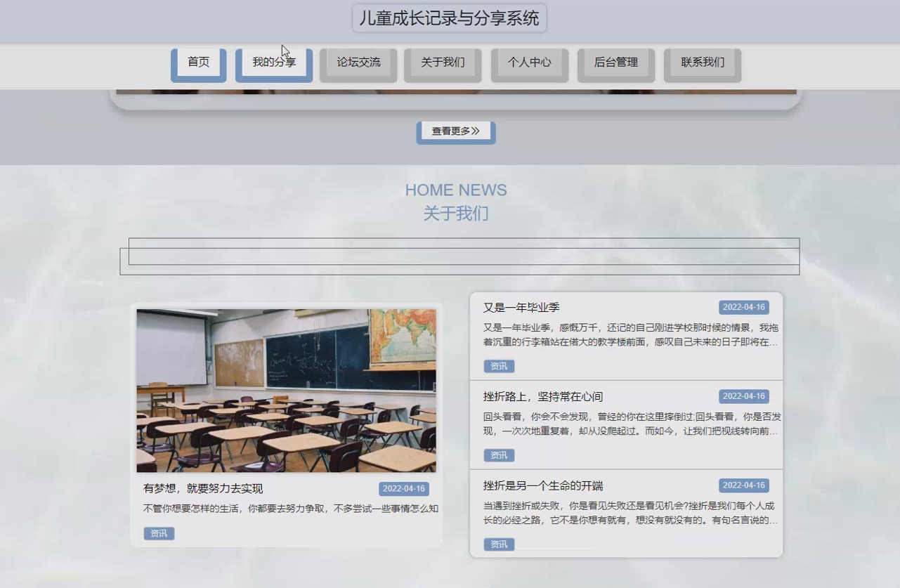Click summary text starting 当遇到挫折或失败

[632, 514]
